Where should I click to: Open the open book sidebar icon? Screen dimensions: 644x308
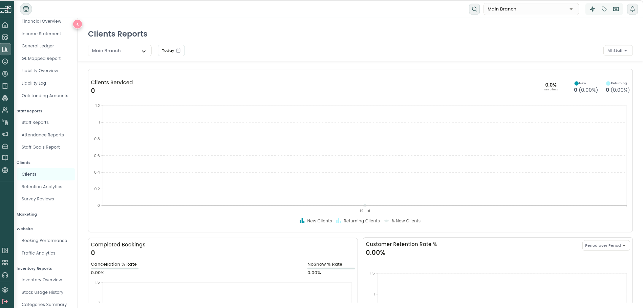pos(5,158)
